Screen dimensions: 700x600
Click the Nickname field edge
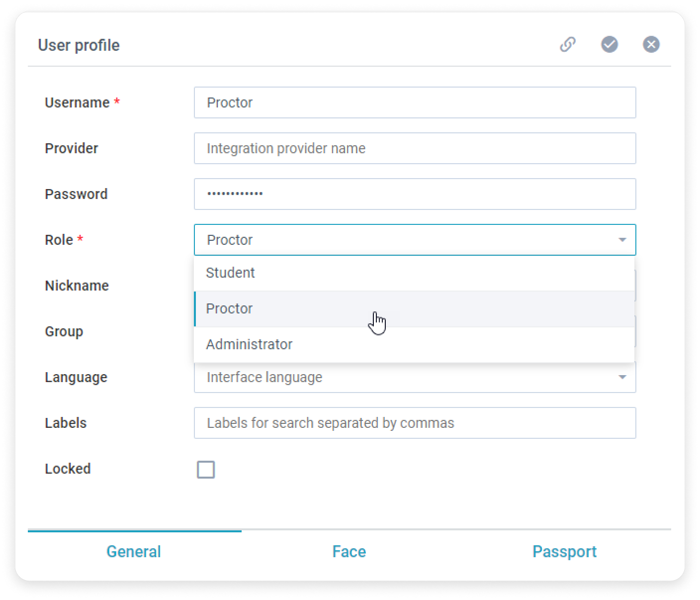(x=635, y=286)
